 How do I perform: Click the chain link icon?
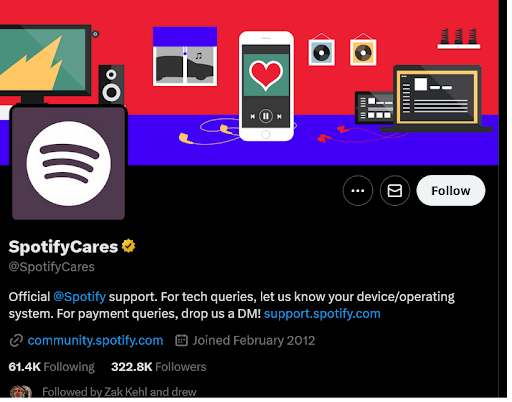tap(16, 341)
